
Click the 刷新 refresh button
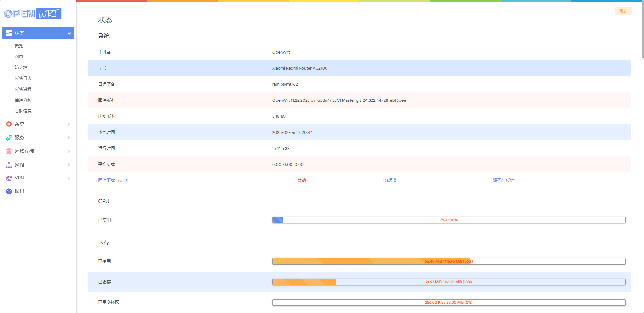[623, 11]
